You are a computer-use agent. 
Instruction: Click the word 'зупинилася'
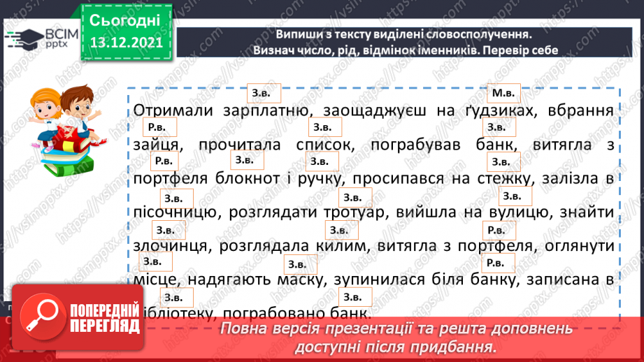coord(379,280)
